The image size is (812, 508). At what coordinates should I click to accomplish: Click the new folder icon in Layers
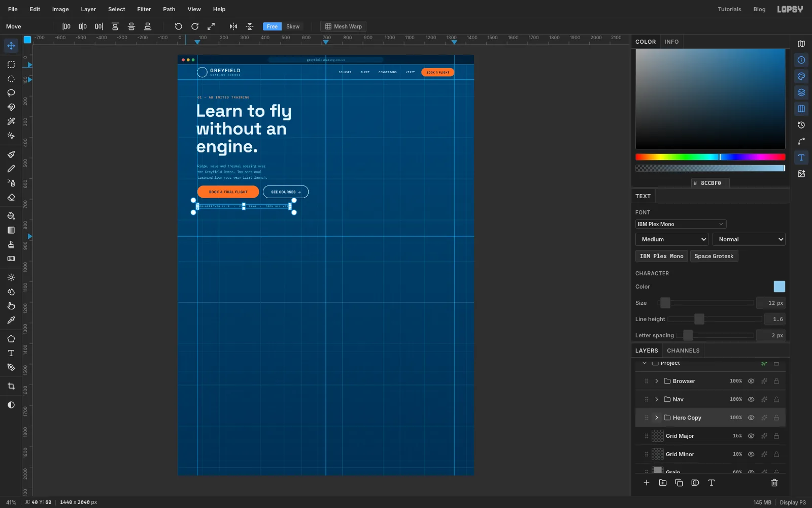(663, 483)
